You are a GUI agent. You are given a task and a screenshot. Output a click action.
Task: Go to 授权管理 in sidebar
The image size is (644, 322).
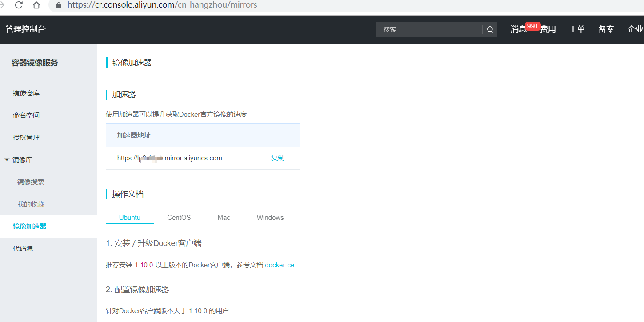[26, 138]
